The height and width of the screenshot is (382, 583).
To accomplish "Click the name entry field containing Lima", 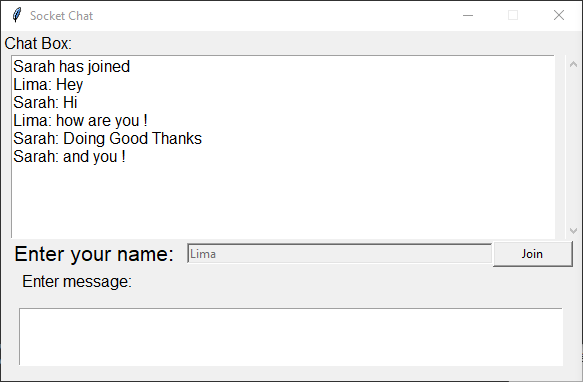I will [x=340, y=254].
